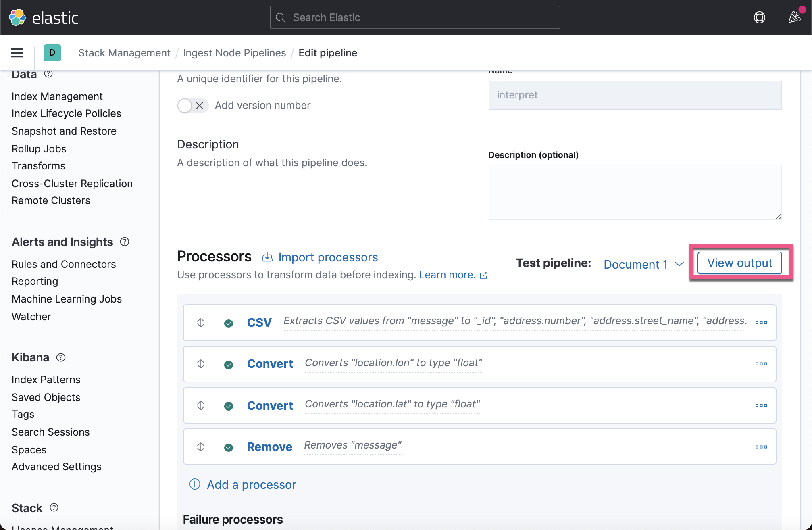The height and width of the screenshot is (530, 812).
Task: Enable the Add version number toggle
Action: coord(185,105)
